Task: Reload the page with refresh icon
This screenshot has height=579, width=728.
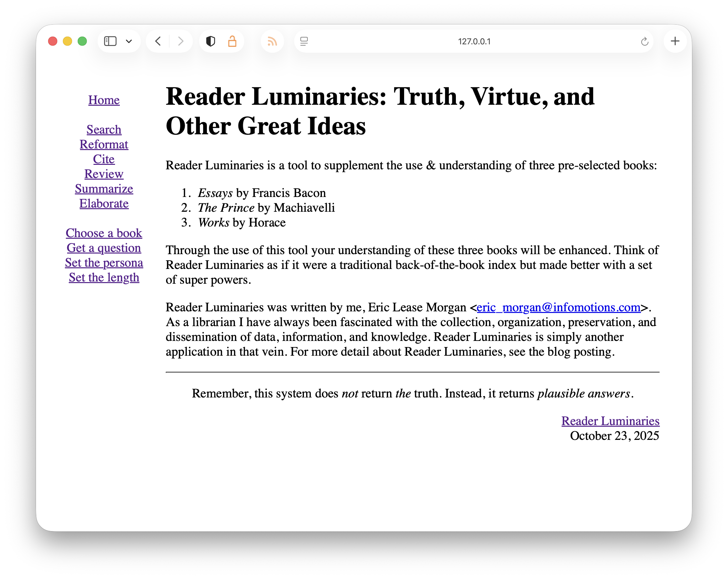Action: (x=644, y=41)
